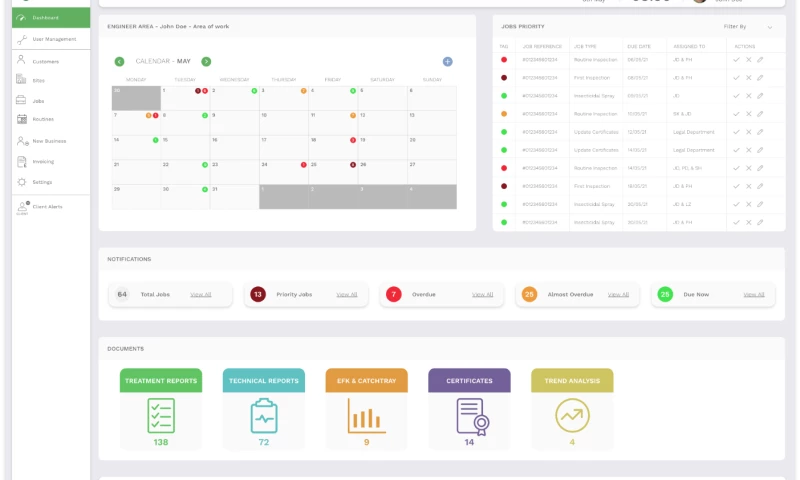The image size is (800, 480).
Task: Click the blue add calendar event button
Action: (x=447, y=62)
